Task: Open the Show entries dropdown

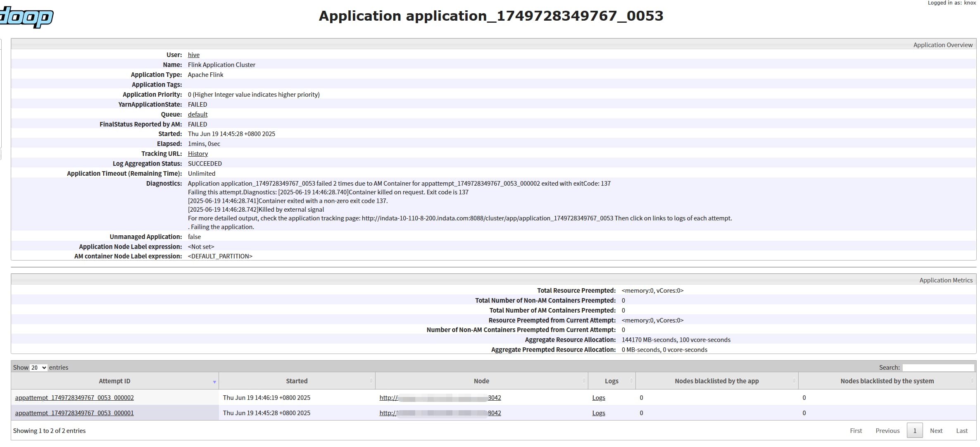Action: [x=39, y=368]
